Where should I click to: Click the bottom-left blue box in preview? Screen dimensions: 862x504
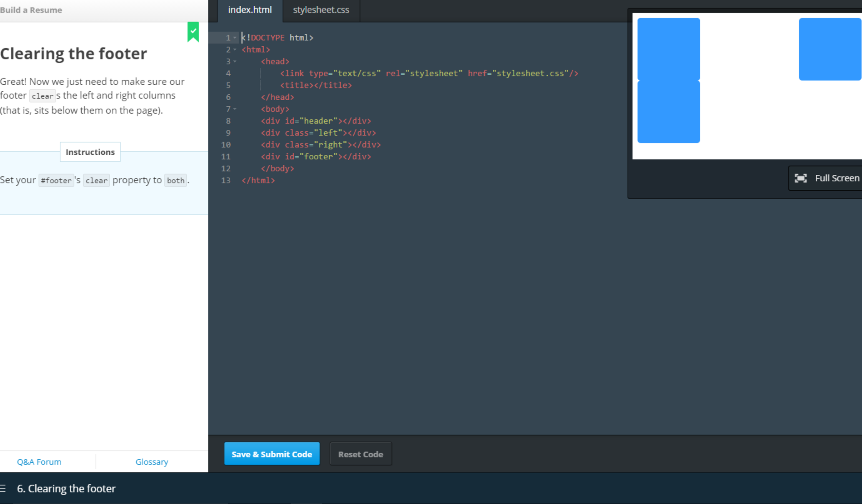point(668,112)
